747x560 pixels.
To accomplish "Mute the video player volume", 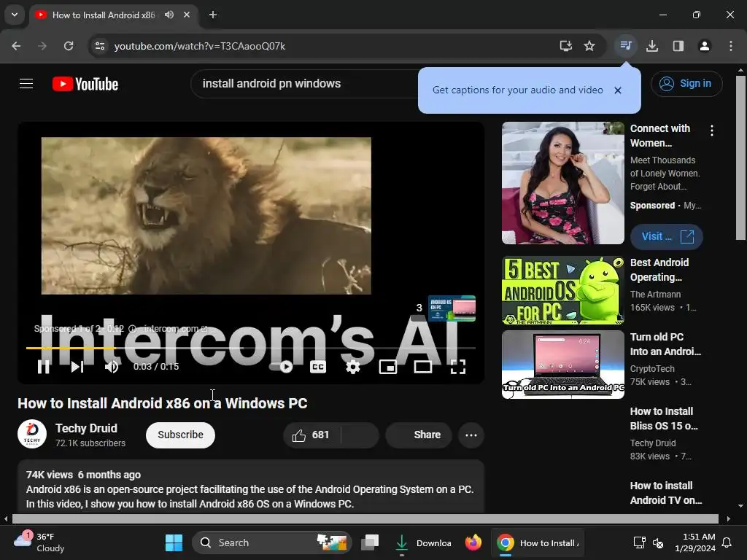I will click(x=112, y=367).
